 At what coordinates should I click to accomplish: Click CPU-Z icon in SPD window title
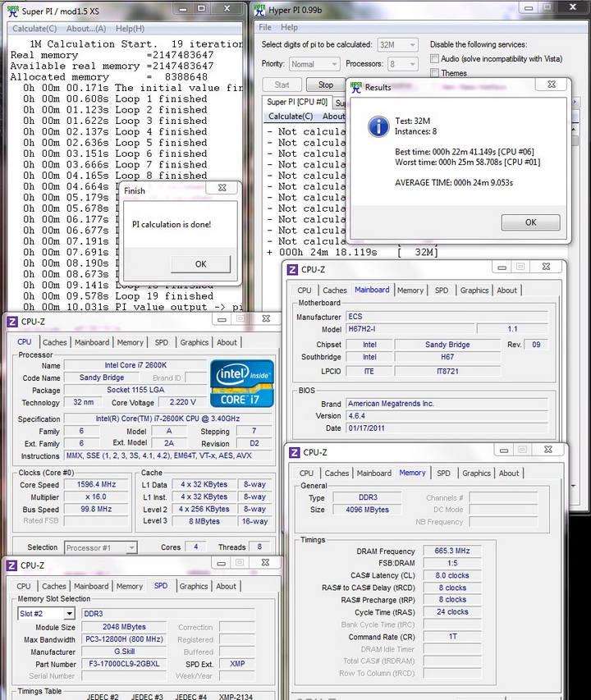pos(11,565)
